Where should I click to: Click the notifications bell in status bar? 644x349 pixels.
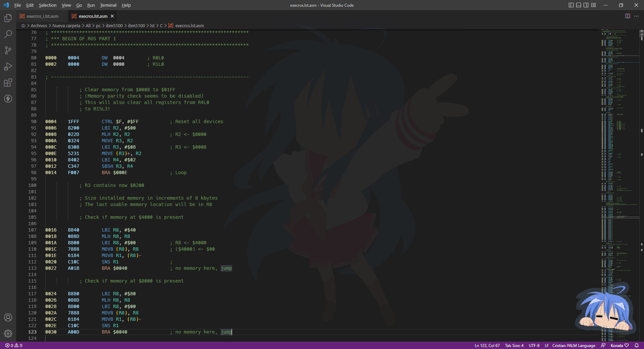point(637,345)
